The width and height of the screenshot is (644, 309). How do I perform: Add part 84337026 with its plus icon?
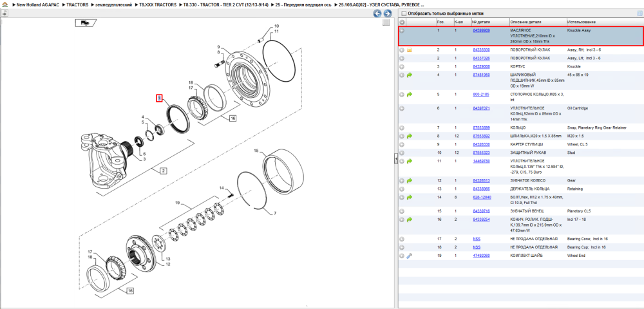click(402, 59)
